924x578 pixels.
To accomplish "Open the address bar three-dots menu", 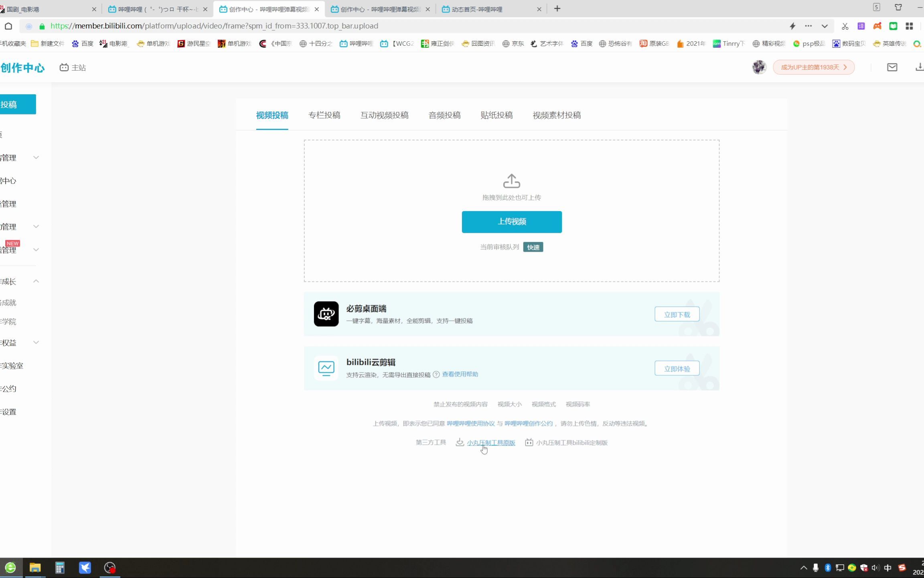I will tap(808, 26).
